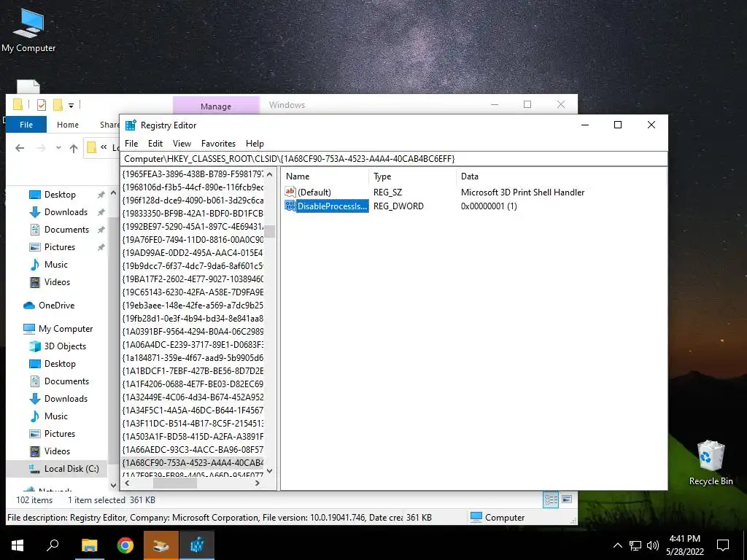The height and width of the screenshot is (560, 747).
Task: Show hidden system tray icons
Action: click(617, 545)
